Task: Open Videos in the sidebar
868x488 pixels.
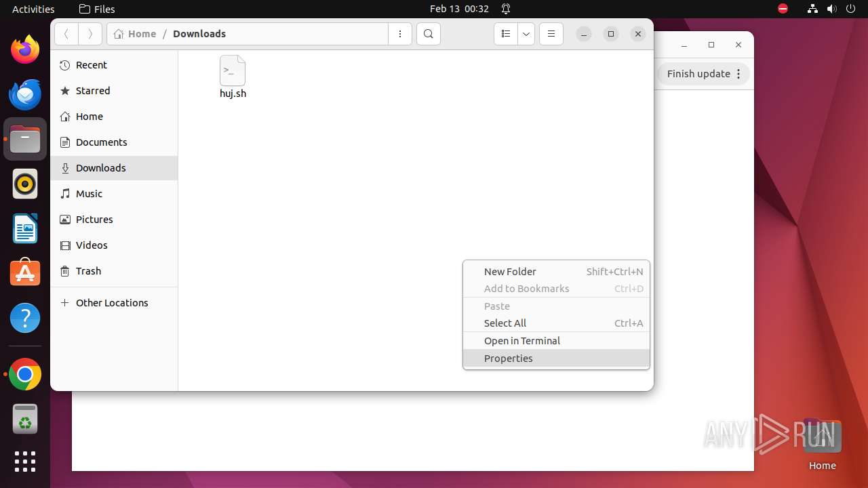Action: pos(114,245)
